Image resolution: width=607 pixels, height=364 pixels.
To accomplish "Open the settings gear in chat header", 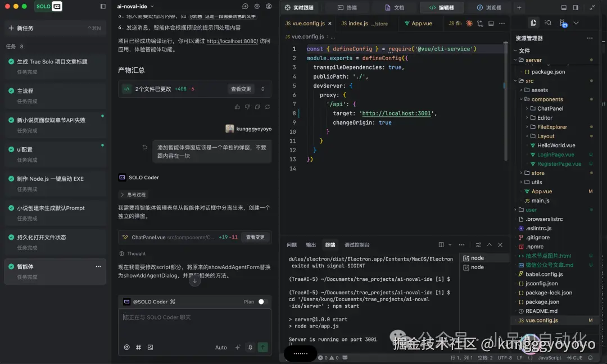I will pyautogui.click(x=257, y=7).
